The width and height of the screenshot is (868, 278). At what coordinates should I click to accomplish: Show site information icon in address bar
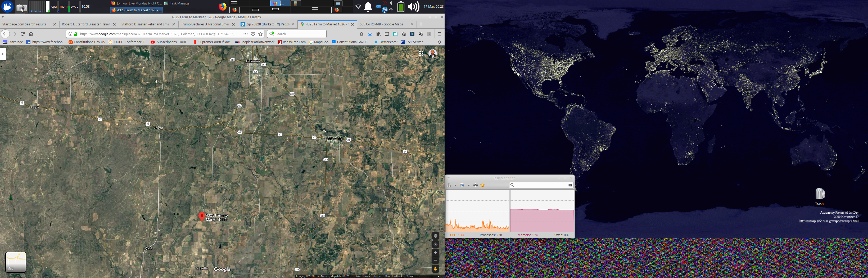coord(70,34)
